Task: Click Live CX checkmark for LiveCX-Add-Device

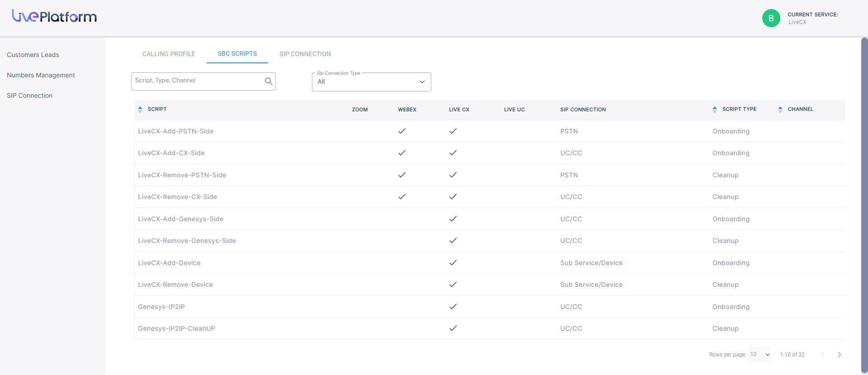Action: (x=453, y=263)
